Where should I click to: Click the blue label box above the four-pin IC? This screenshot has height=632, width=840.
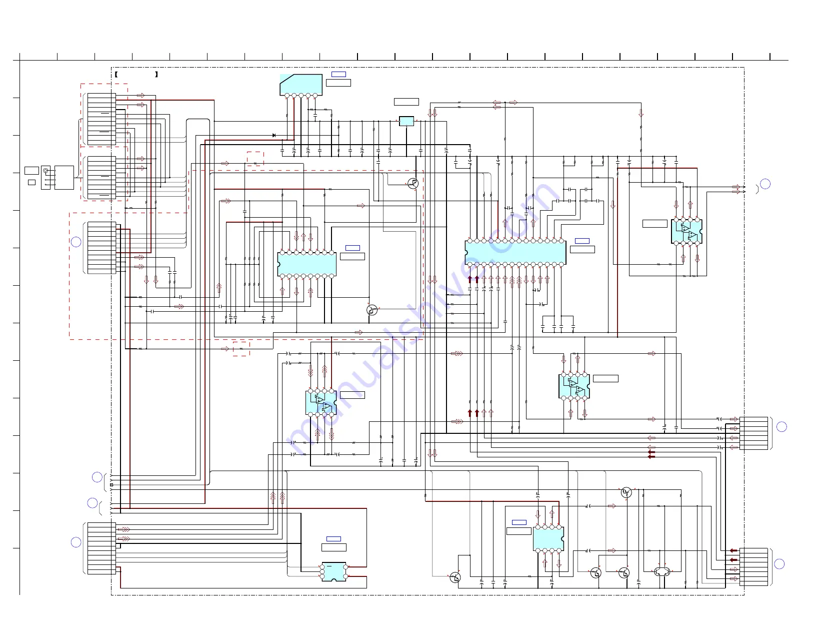tap(333, 539)
